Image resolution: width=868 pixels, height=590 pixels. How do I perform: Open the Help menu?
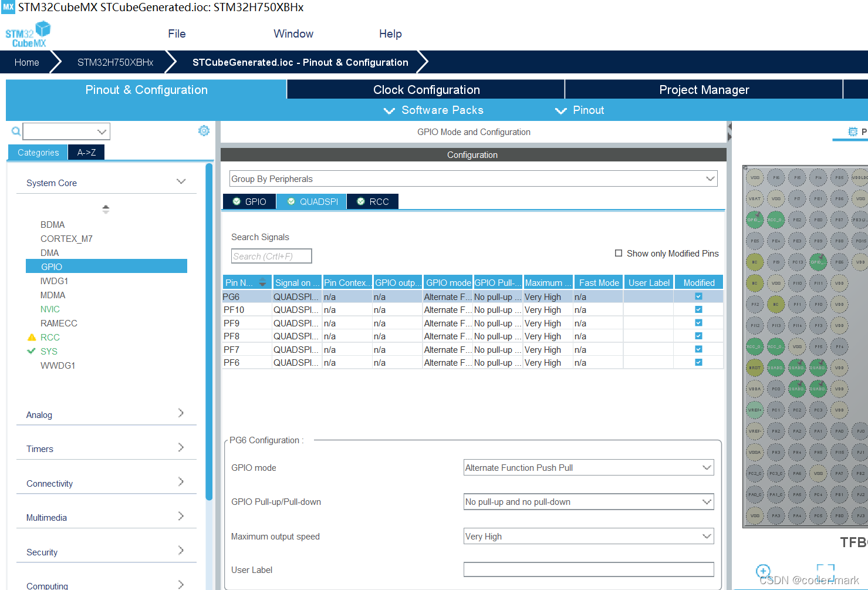click(x=390, y=34)
